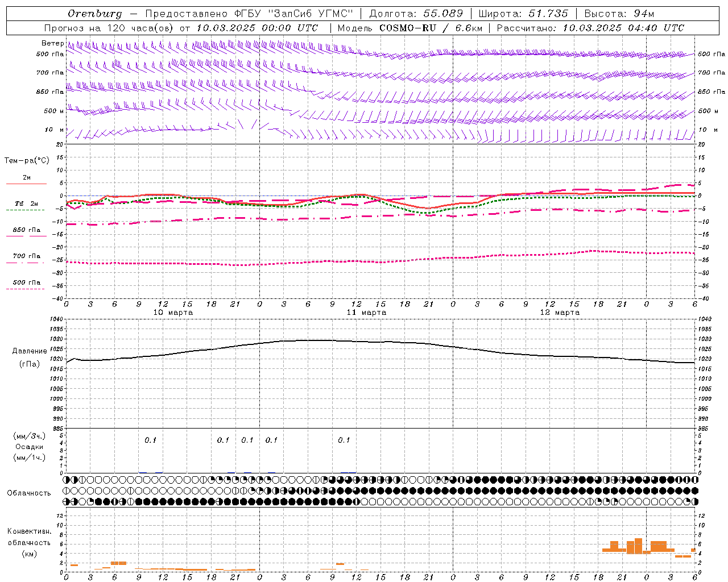Click "Прогноз на 120 часа(ов)" forecast length text
Image resolution: width=728 pixels, height=582 pixels.
[x=109, y=28]
